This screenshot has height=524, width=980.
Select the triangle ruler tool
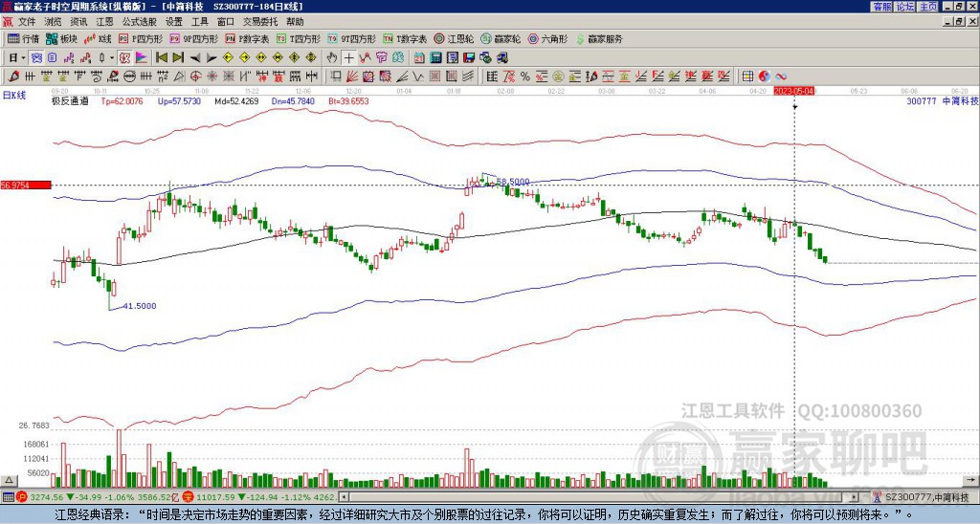179,76
